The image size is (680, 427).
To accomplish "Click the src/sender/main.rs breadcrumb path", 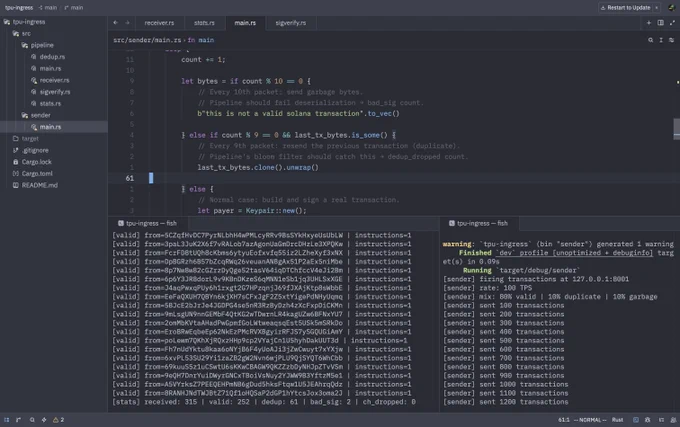I will [147, 40].
